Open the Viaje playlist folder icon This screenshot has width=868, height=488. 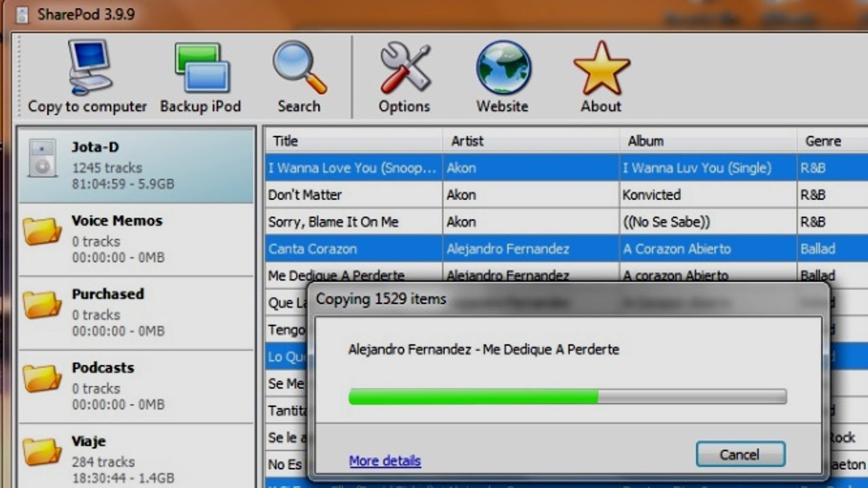coord(42,452)
